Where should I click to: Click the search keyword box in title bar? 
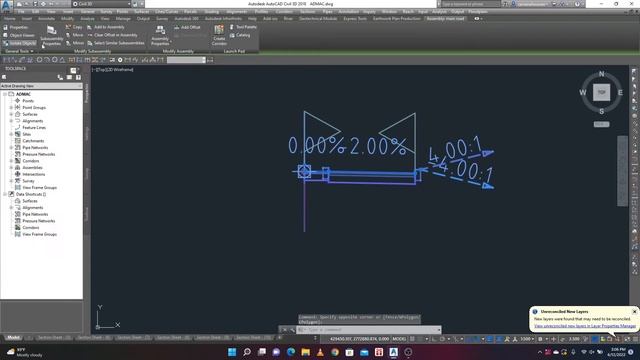[471, 4]
